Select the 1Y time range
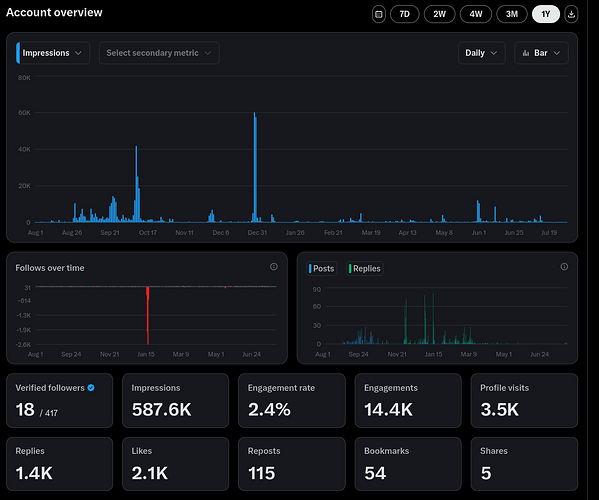The height and width of the screenshot is (500, 599). point(546,15)
